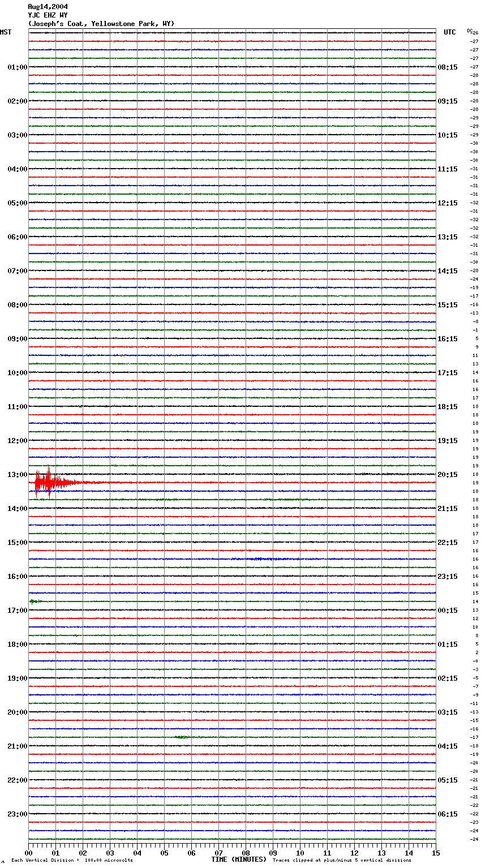Image resolution: width=481 pixels, height=868 pixels.
Task: Select the 09:15 UTC time label
Action: coord(448,101)
